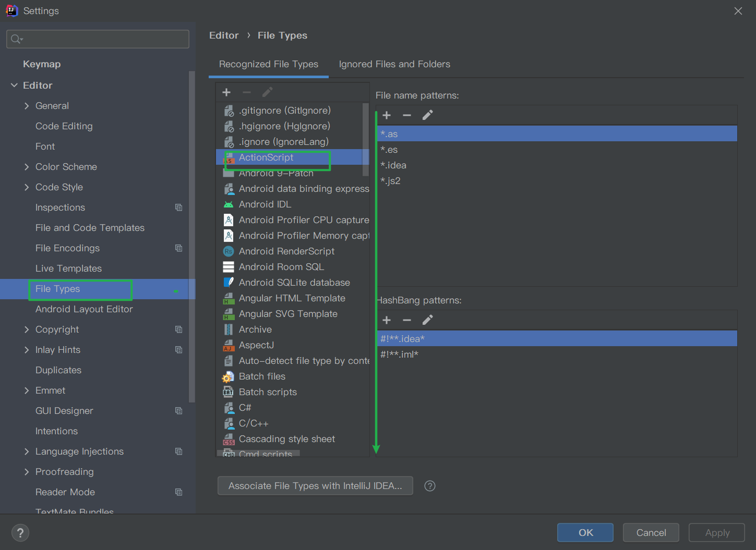Switch to Recognized File Types tab

coord(269,64)
